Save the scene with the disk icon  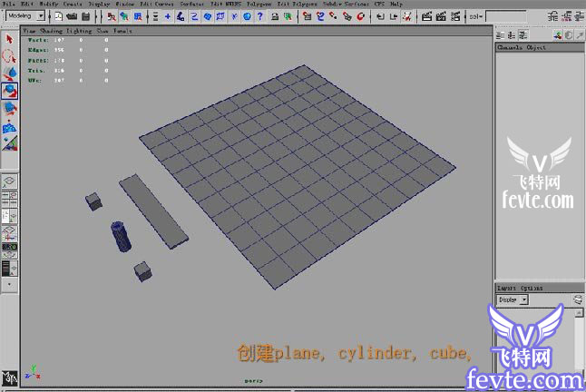click(85, 16)
